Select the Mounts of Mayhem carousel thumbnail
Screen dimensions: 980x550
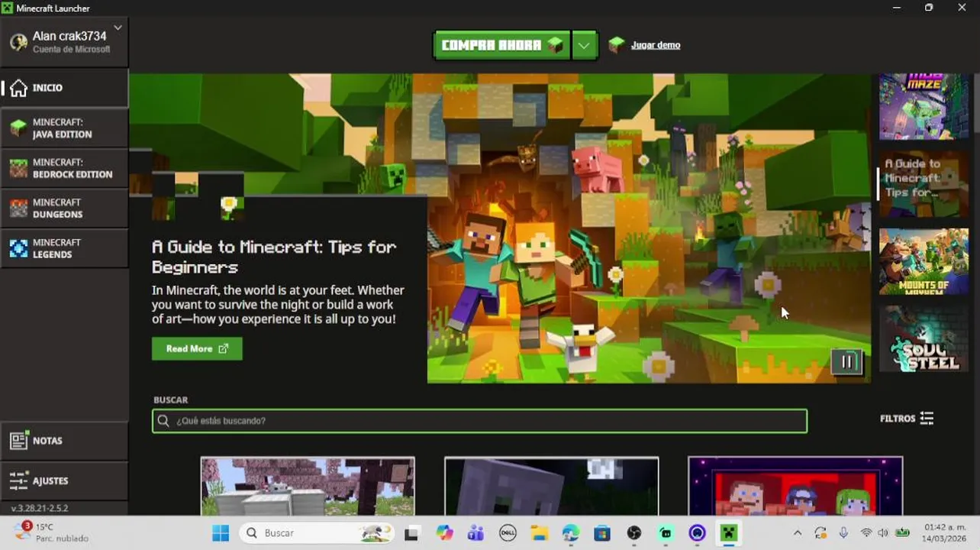[924, 261]
